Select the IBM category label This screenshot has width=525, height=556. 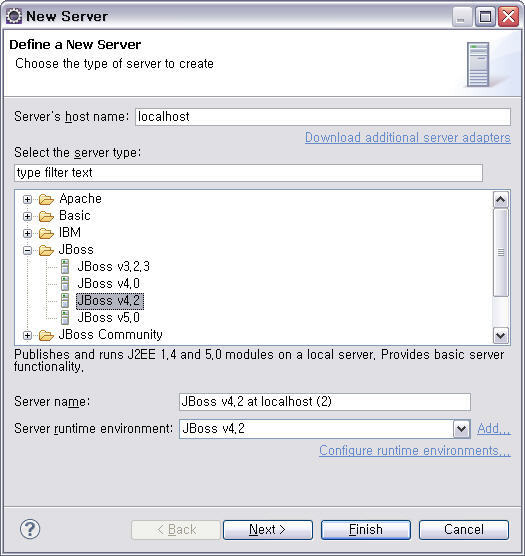coord(70,233)
